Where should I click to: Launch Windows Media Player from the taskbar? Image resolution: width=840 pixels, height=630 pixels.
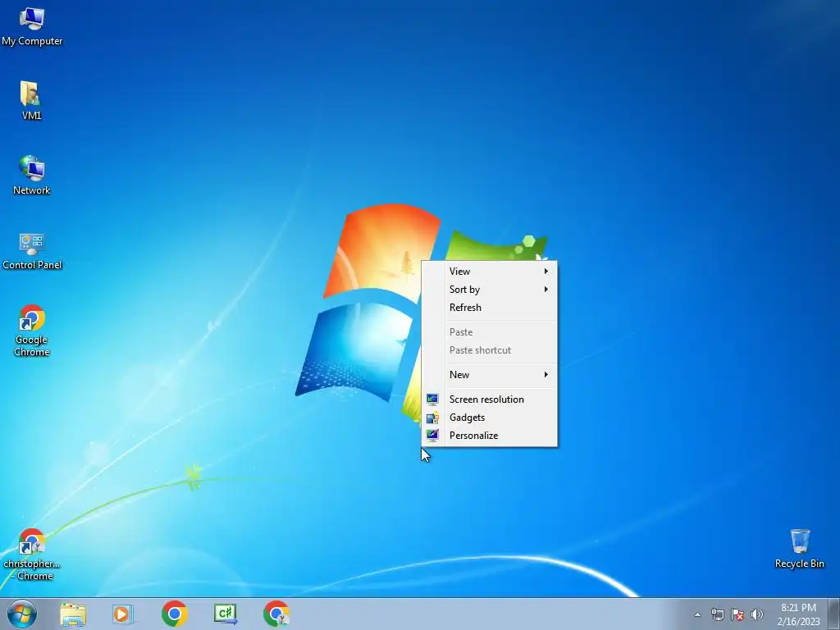pyautogui.click(x=123, y=614)
